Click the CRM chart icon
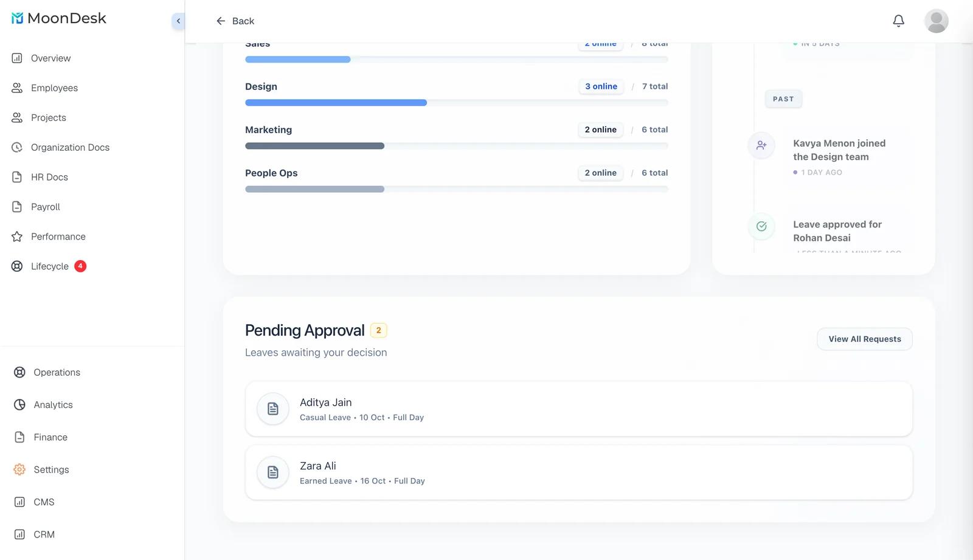973x560 pixels. point(19,534)
